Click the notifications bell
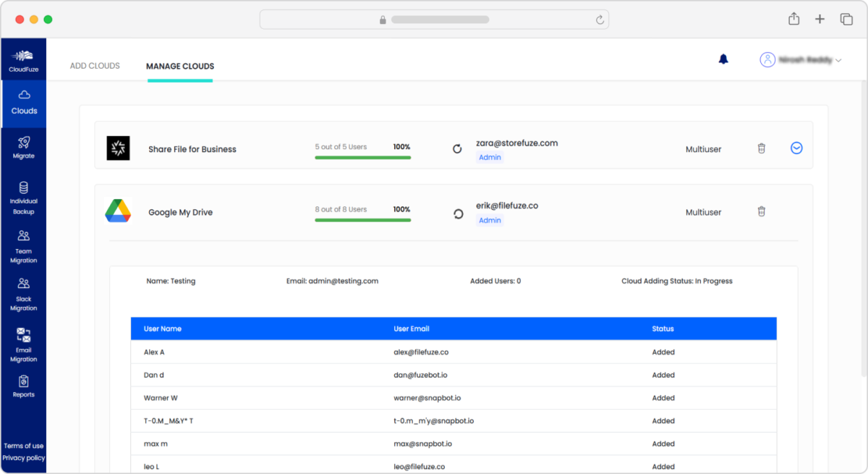Image resolution: width=868 pixels, height=474 pixels. pos(723,59)
